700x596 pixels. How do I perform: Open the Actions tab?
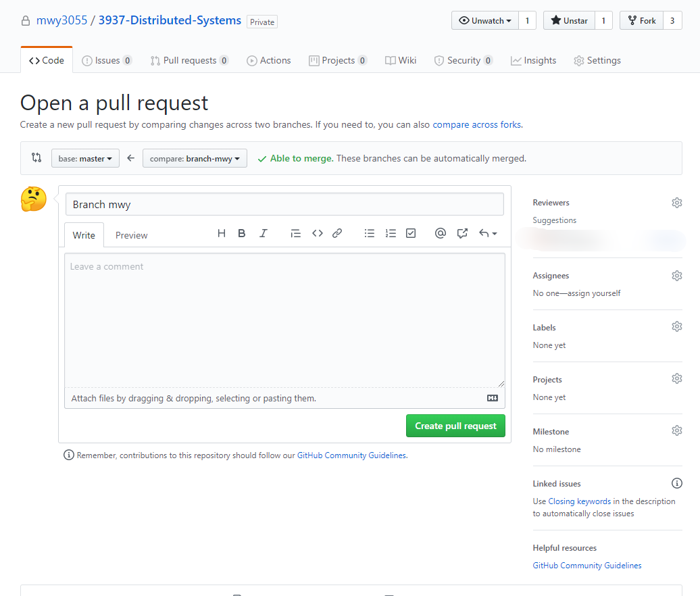click(x=269, y=60)
